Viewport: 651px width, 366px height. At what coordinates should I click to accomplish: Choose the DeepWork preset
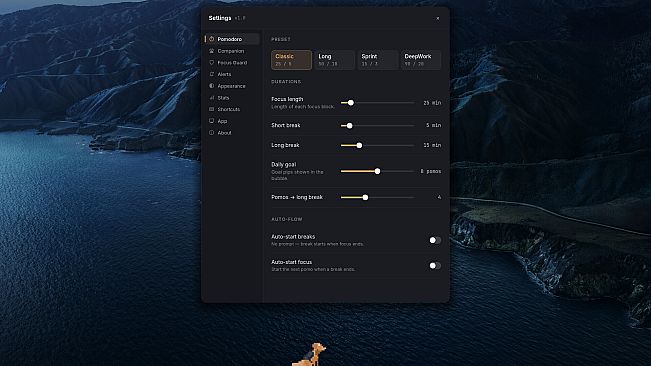(x=421, y=60)
